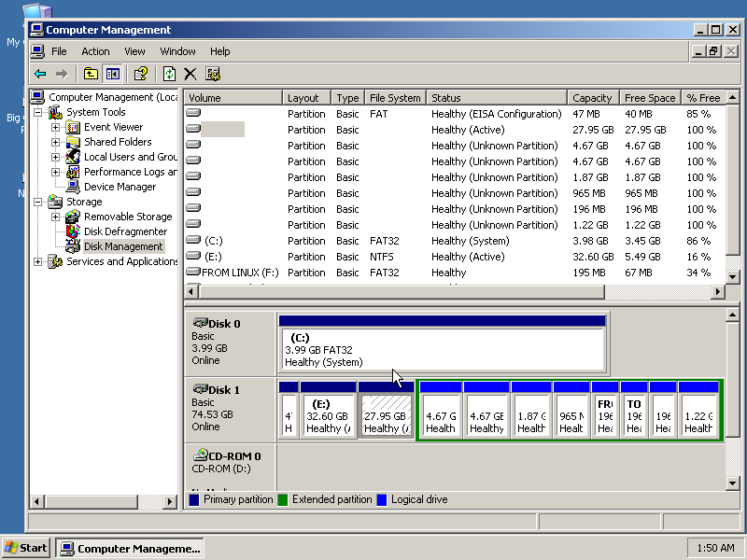Sort by the Status column header
747x560 pixels.
[x=497, y=98]
